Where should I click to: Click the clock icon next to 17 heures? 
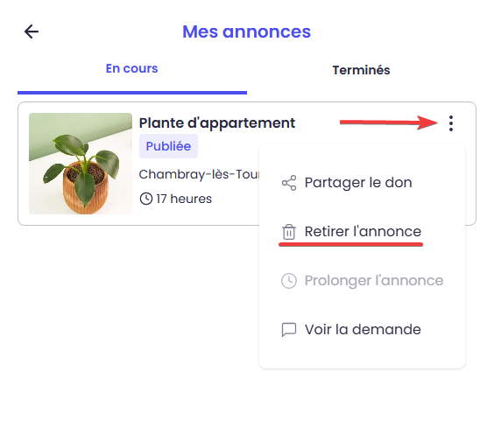click(146, 199)
